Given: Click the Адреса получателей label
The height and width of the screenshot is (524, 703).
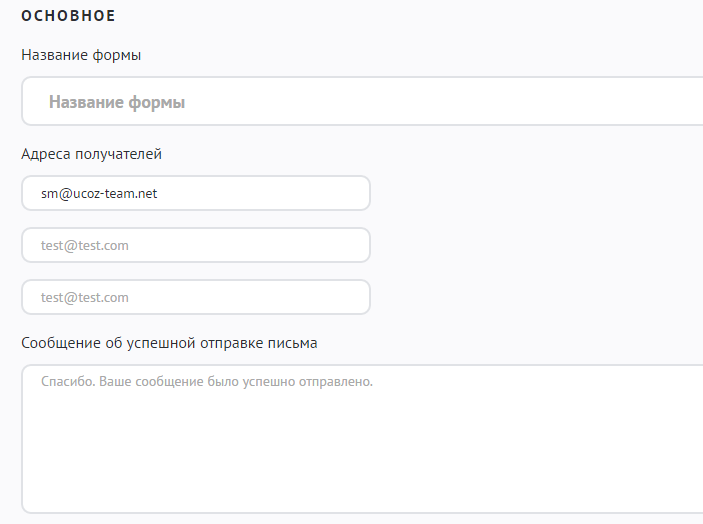Looking at the screenshot, I should click(91, 154).
